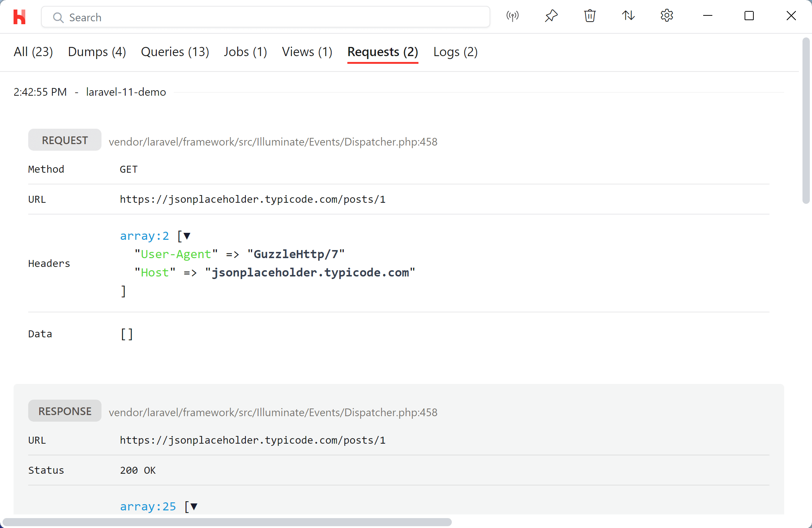Click the All (23) filter button

(33, 51)
